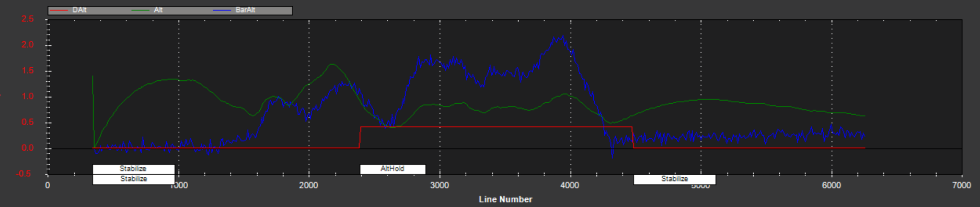Click the red DAlt step-up at AltHold start
Screen dimensions: 980x207
[360, 138]
